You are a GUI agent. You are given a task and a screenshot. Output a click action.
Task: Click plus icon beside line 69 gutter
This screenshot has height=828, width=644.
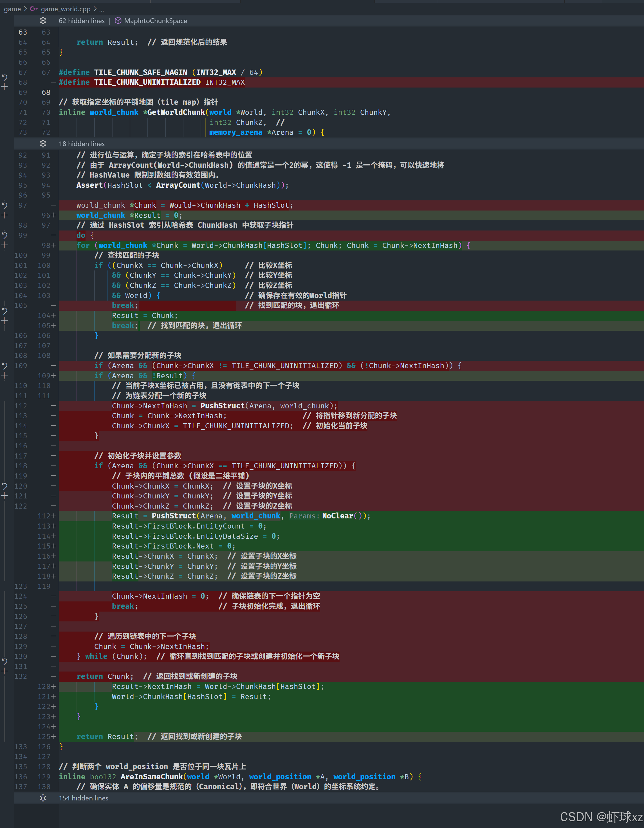tap(5, 87)
